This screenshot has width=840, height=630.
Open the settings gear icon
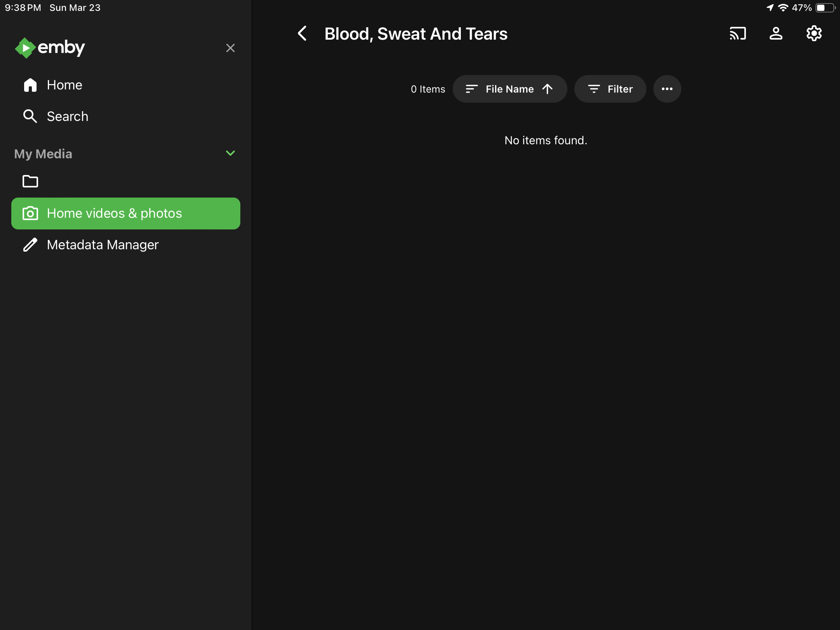[814, 33]
